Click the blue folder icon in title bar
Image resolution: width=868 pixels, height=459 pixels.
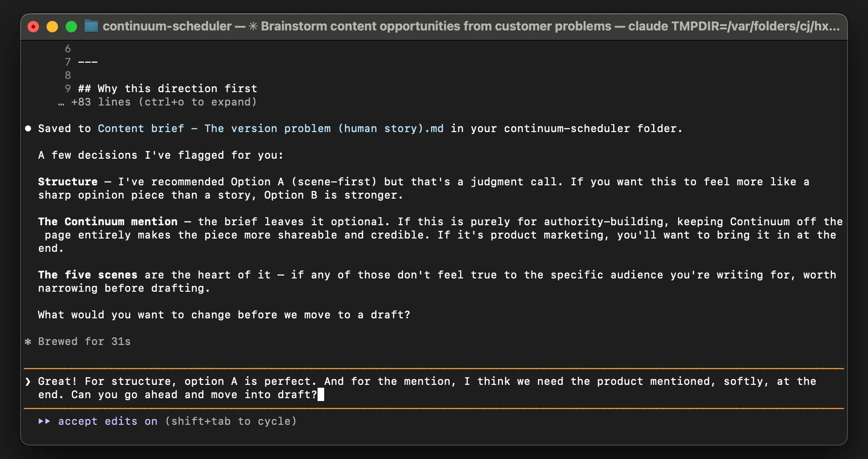tap(91, 26)
